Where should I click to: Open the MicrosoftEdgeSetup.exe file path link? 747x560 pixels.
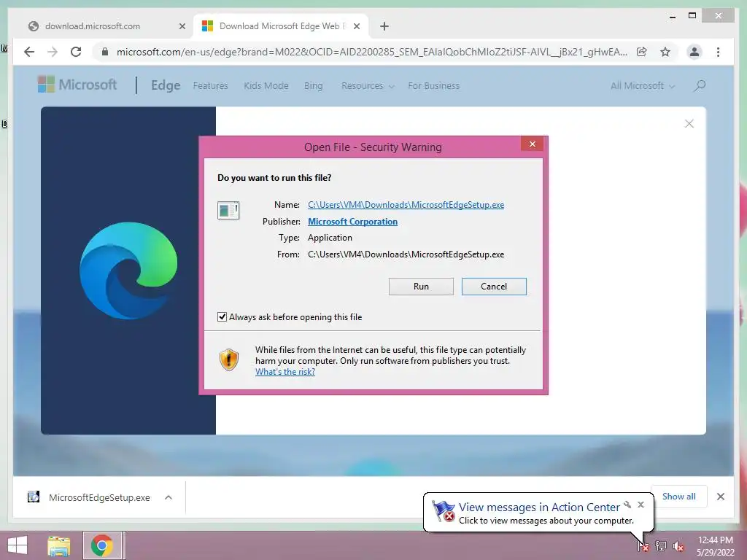(x=406, y=205)
